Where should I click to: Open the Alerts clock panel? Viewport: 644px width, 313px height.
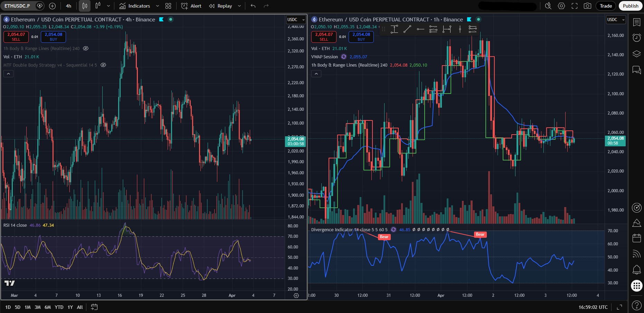tap(637, 38)
